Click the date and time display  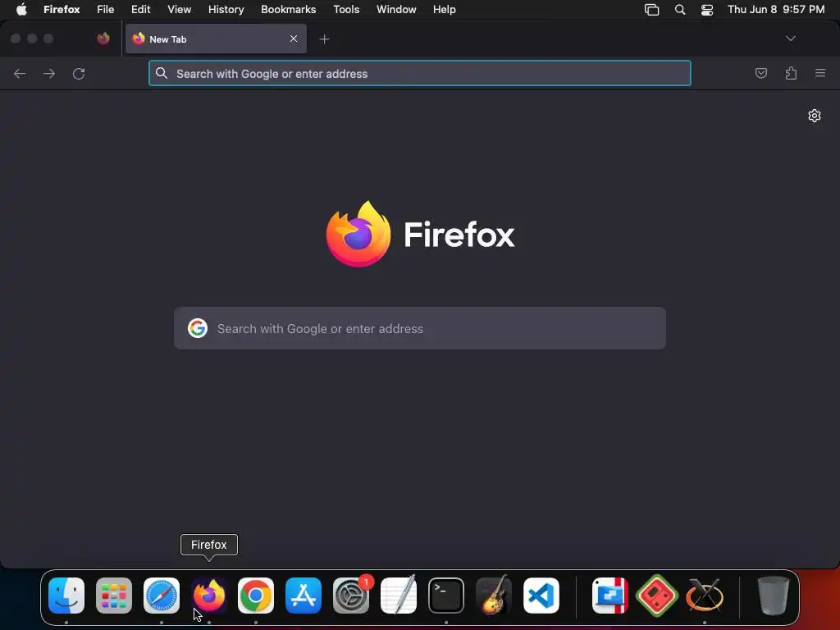[x=776, y=9]
